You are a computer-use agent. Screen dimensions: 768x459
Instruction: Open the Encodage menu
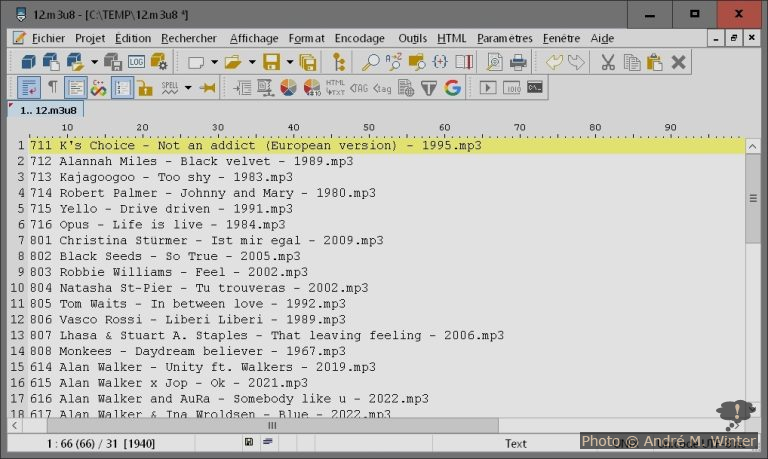click(359, 38)
